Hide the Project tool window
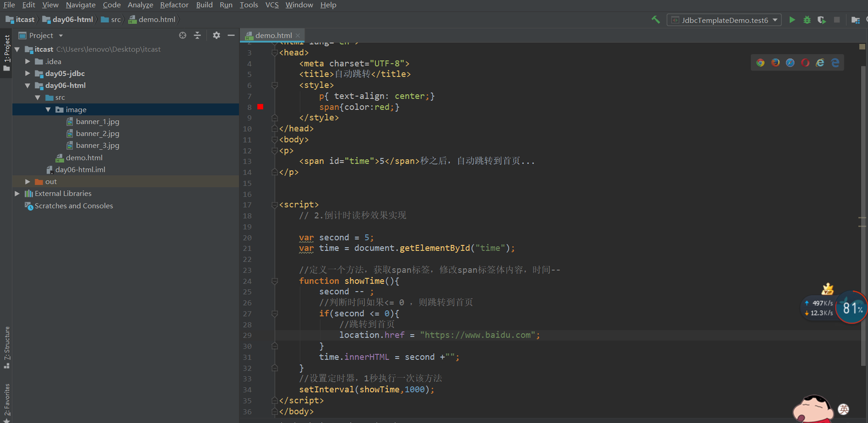The image size is (868, 423). (231, 35)
